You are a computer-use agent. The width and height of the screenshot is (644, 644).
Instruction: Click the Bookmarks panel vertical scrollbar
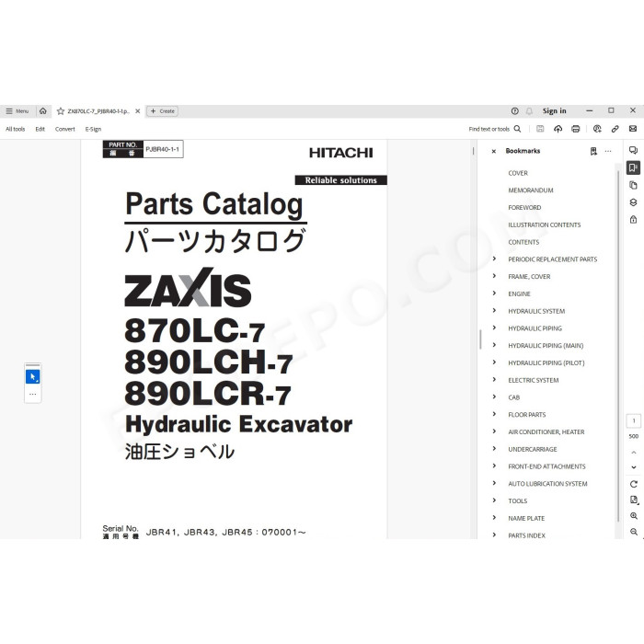[x=618, y=345]
